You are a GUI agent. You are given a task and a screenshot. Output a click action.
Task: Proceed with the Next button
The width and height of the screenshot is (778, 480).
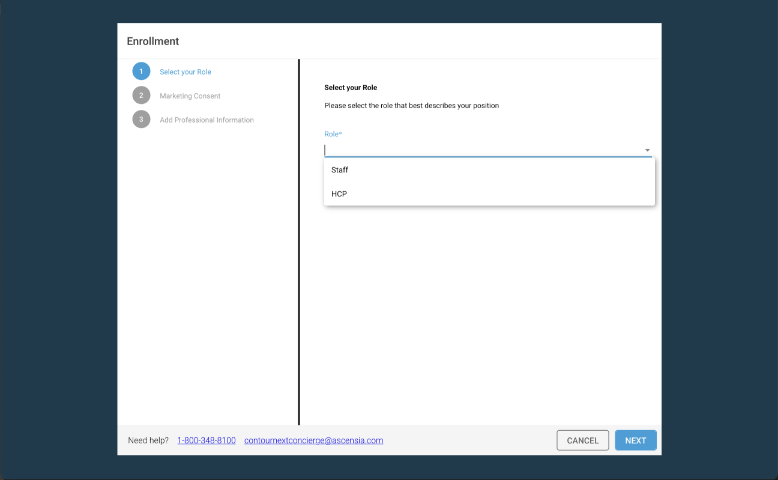(635, 440)
